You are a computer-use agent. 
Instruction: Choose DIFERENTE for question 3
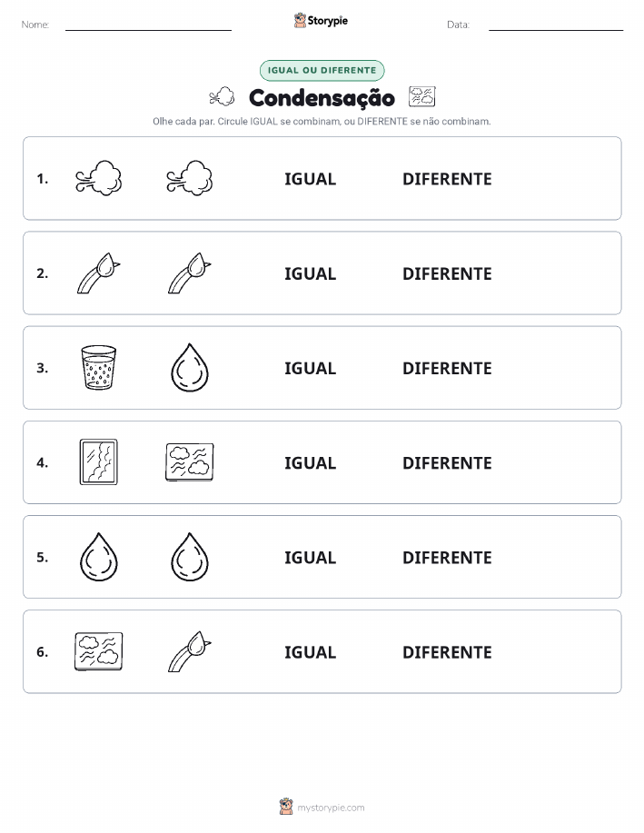[x=447, y=368]
